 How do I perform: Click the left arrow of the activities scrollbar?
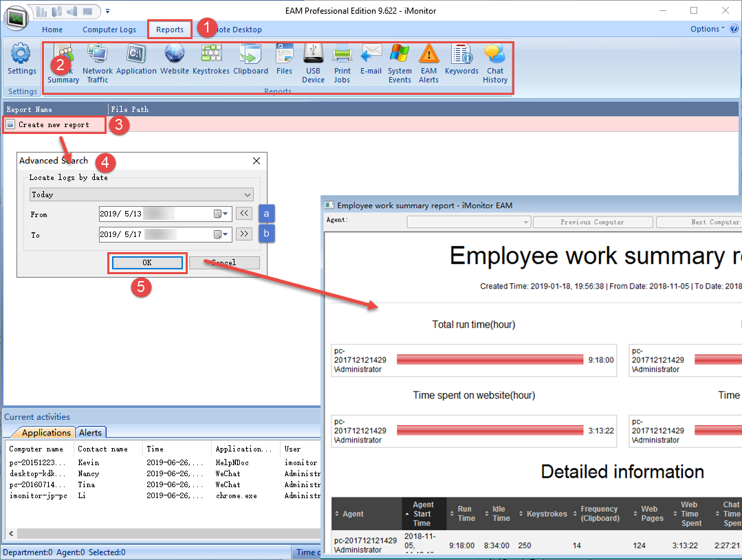(11, 533)
